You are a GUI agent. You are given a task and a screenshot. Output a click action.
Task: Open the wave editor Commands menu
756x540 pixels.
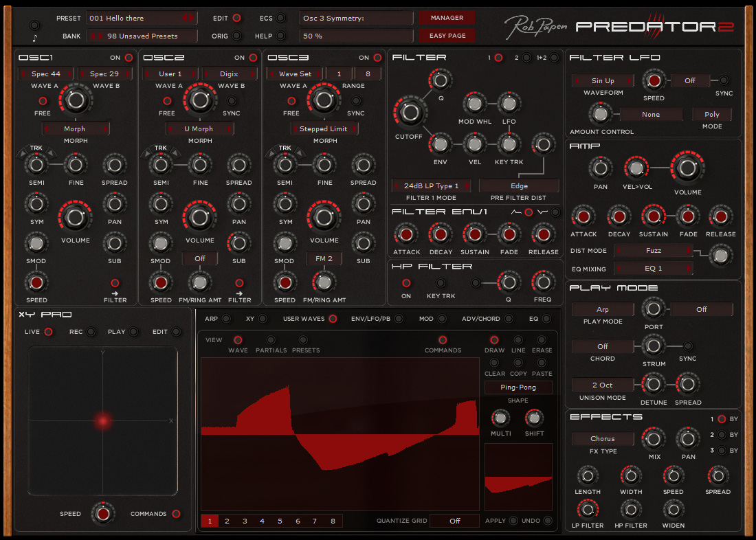click(x=443, y=339)
